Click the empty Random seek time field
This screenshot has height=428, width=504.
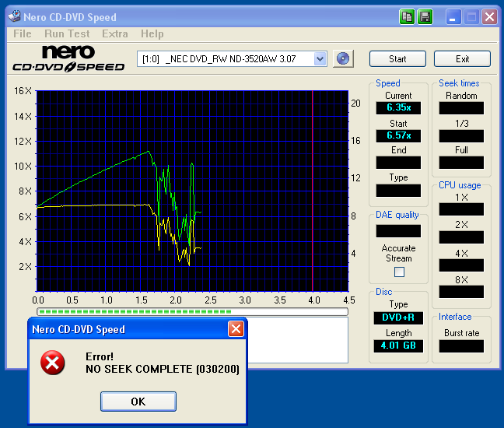pos(461,107)
